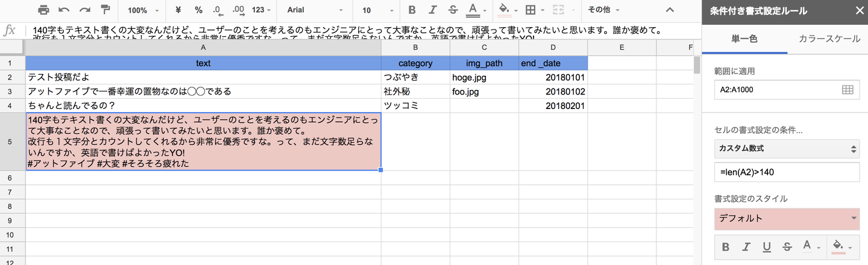Click the print icon in toolbar
The width and height of the screenshot is (868, 265).
pyautogui.click(x=43, y=10)
